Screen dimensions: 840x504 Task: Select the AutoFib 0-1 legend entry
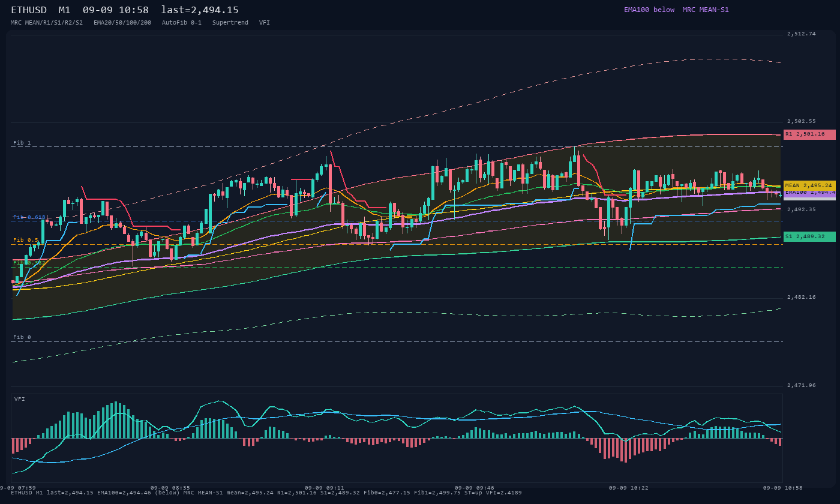pyautogui.click(x=182, y=23)
